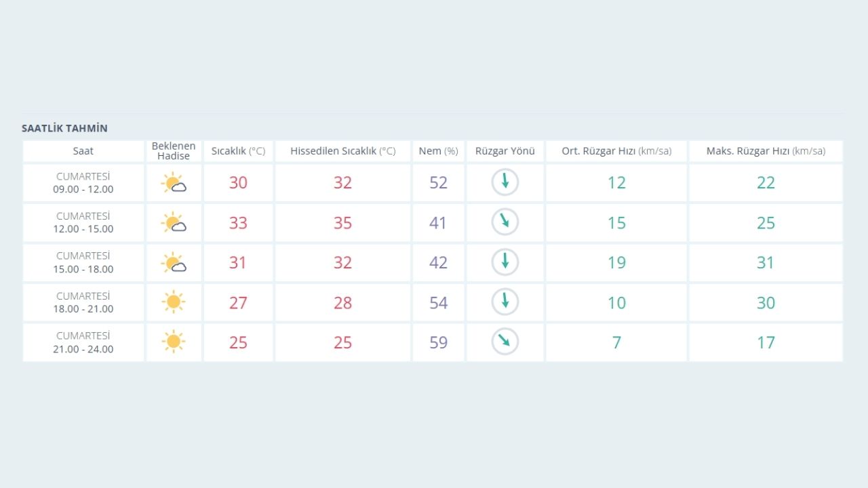Click the partly cloudy icon for 09.00 - 12.00

tap(174, 183)
